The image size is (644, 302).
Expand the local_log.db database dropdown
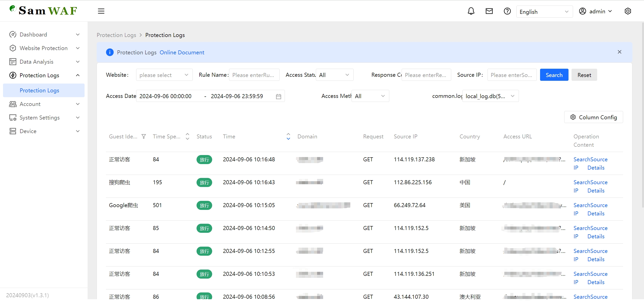pyautogui.click(x=490, y=96)
